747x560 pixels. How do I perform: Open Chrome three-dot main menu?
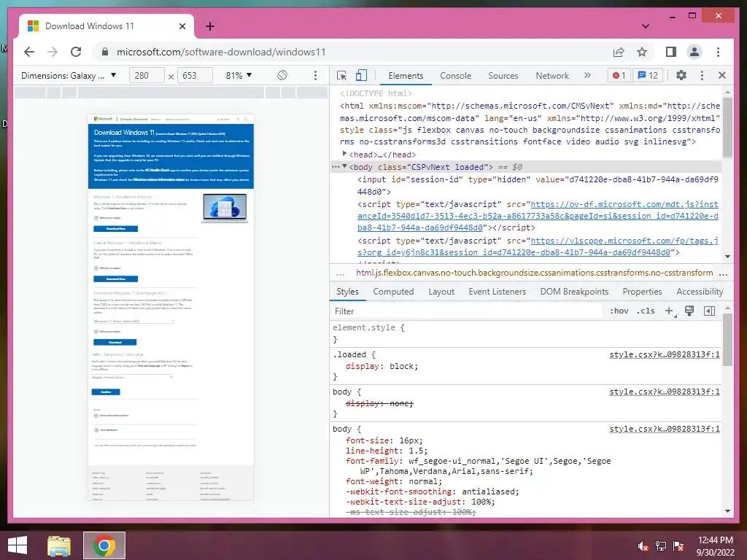[718, 52]
